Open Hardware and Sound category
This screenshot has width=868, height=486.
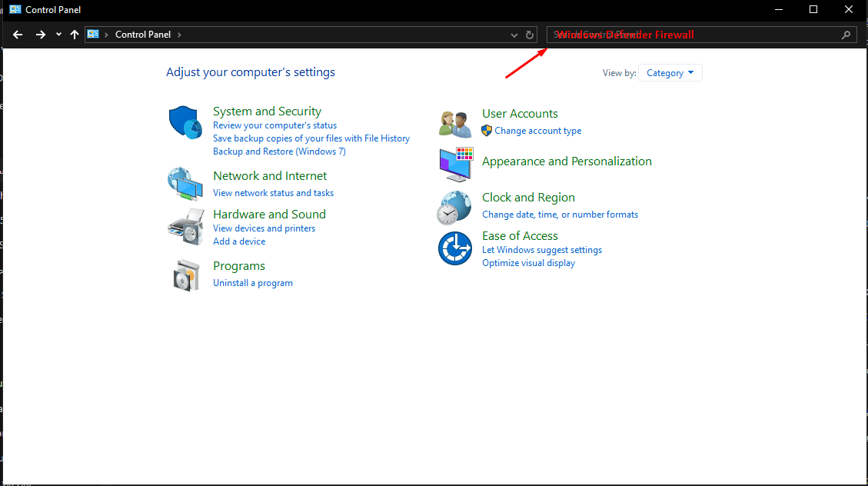[x=270, y=215]
